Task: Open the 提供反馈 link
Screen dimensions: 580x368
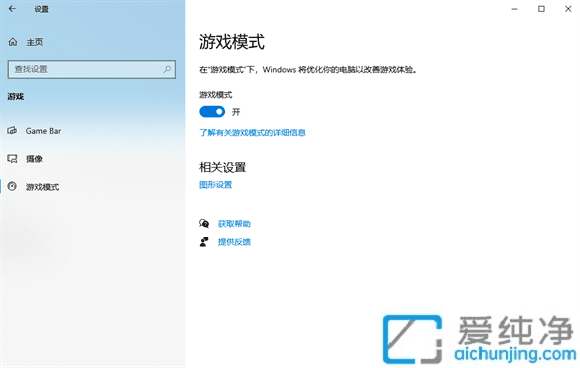Action: tap(234, 242)
